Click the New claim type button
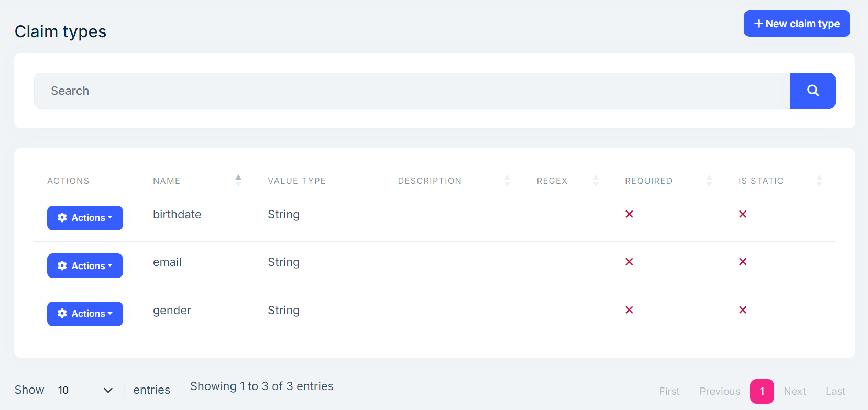 (796, 24)
